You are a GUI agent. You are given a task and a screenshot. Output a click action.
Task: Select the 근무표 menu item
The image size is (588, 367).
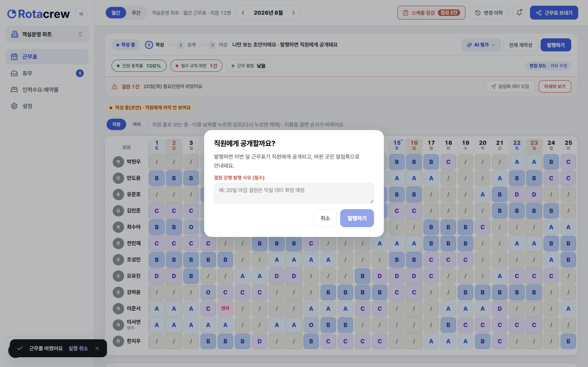(x=47, y=57)
